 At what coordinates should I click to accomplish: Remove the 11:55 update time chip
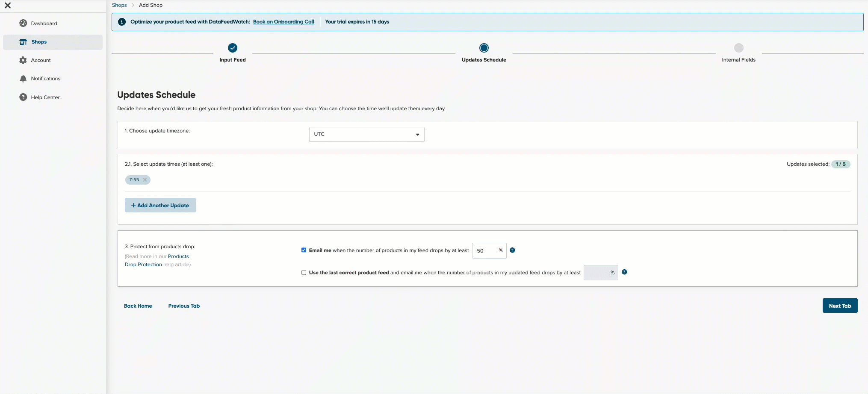point(145,180)
